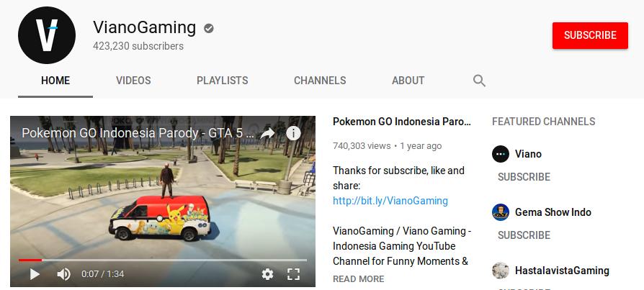The image size is (644, 290).
Task: Seek using the red video progress bar
Action: (x=163, y=260)
